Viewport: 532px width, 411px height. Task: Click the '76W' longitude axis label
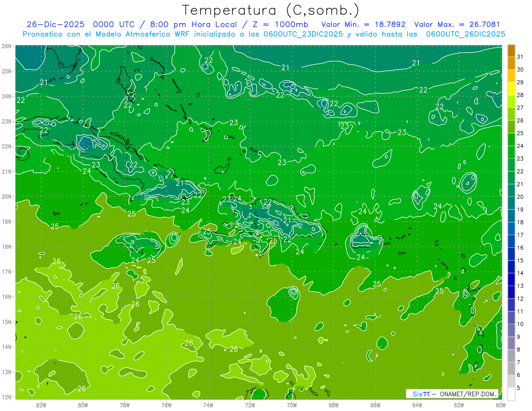(166, 405)
